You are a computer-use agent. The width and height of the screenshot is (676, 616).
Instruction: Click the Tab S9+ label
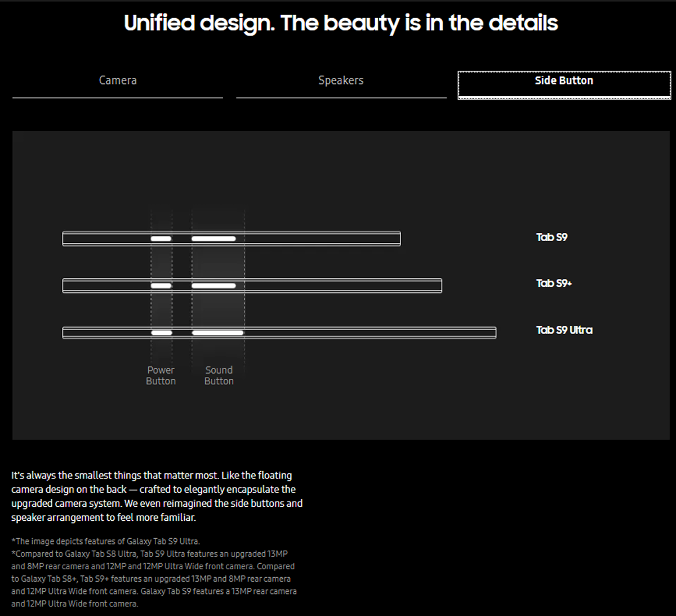[554, 283]
